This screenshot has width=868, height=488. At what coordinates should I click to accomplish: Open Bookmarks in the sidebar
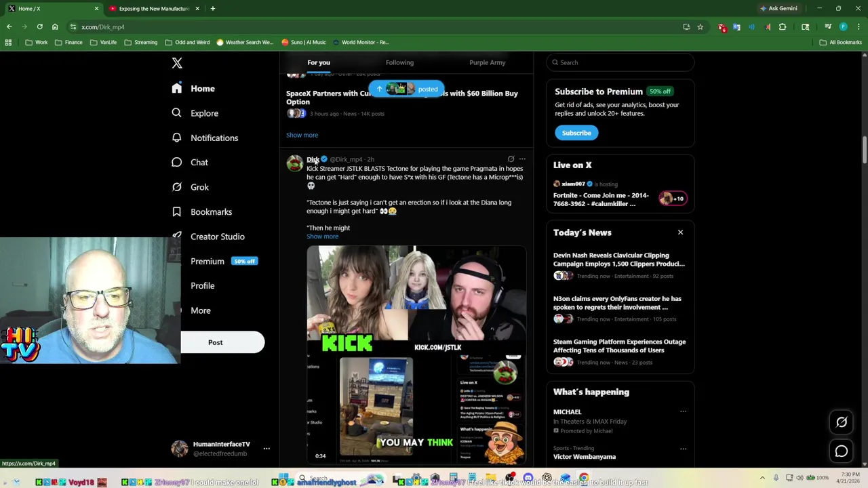(202, 211)
